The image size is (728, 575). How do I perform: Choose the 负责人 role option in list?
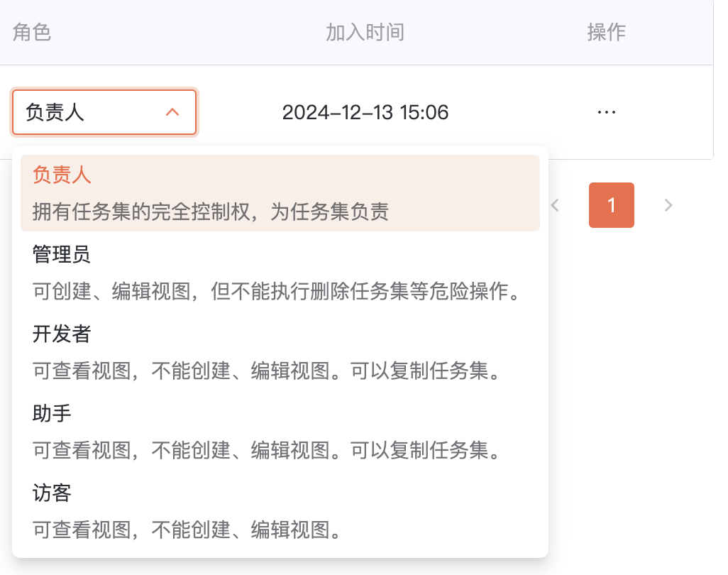[x=62, y=175]
